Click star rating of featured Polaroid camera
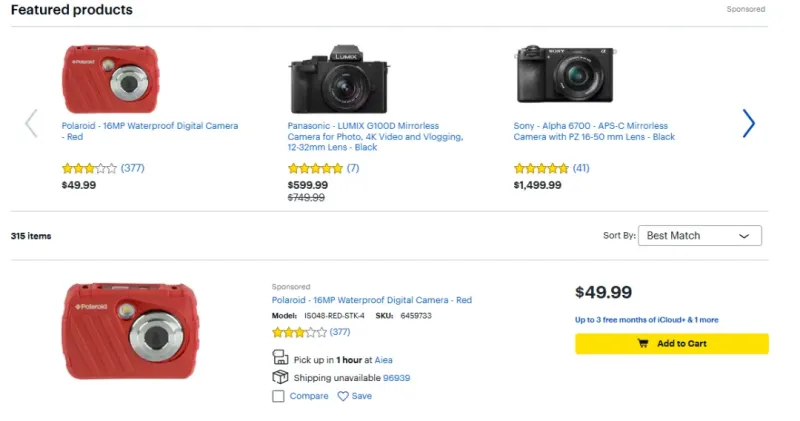The width and height of the screenshot is (800, 421). pos(89,168)
